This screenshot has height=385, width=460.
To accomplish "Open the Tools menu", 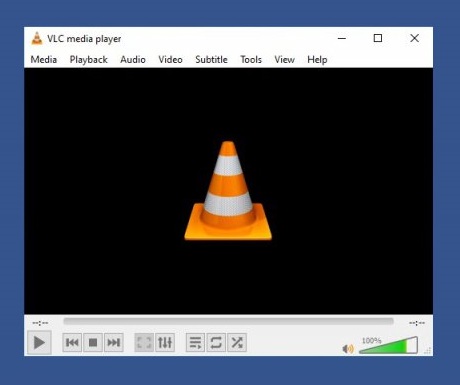I will (251, 60).
